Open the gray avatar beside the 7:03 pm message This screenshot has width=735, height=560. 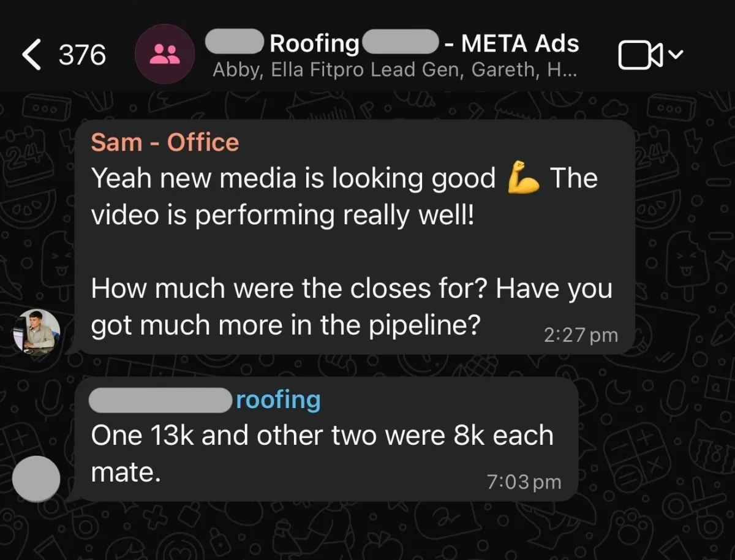(x=36, y=479)
